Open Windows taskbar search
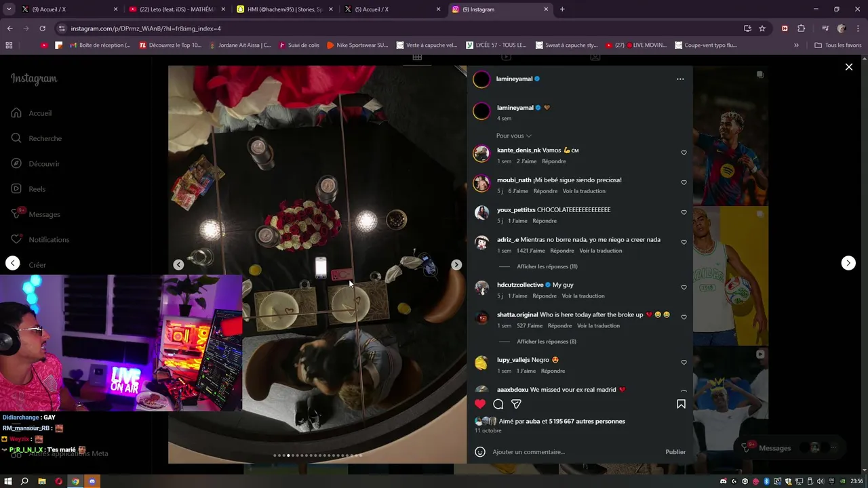Viewport: 868px width, 488px height. pos(24,481)
